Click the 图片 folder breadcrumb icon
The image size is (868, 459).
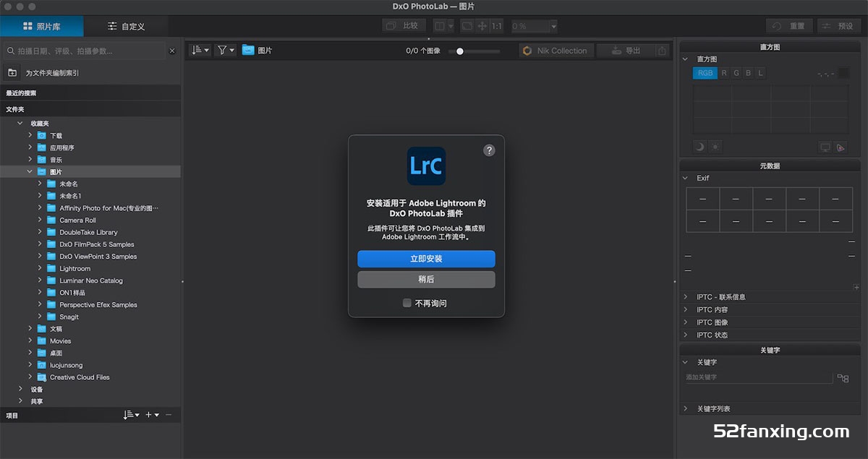click(x=249, y=51)
